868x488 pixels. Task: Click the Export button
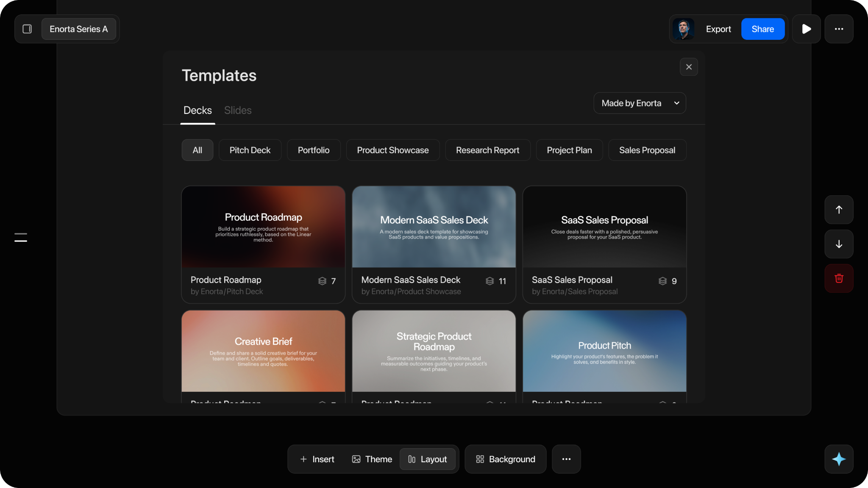coord(718,29)
